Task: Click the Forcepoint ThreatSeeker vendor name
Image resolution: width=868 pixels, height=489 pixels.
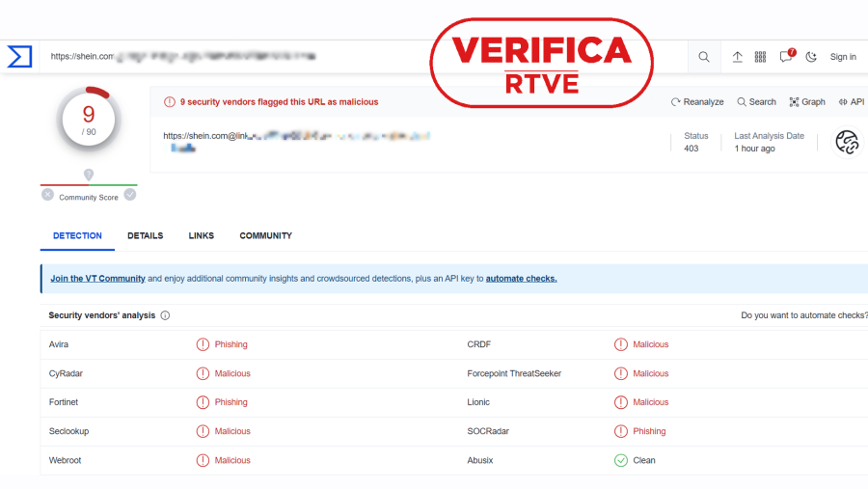Action: (x=514, y=373)
